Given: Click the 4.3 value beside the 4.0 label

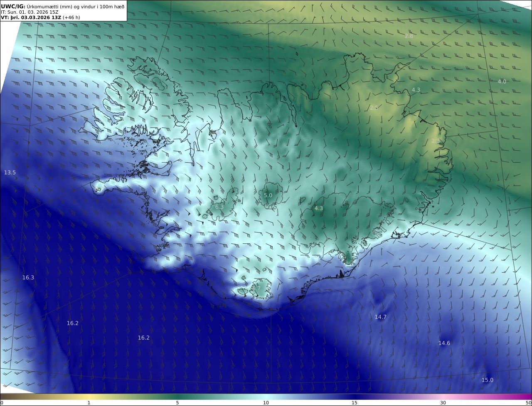Looking at the screenshot, I should click(416, 90).
